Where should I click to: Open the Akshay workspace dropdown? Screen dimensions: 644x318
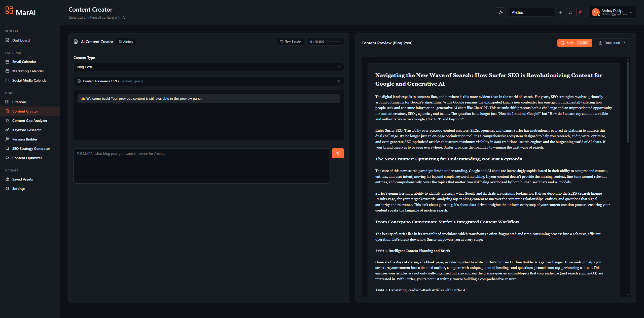point(531,12)
